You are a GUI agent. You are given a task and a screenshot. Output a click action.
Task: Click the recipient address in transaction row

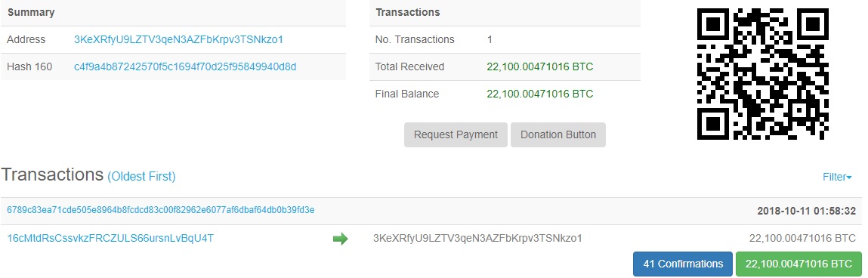point(477,238)
